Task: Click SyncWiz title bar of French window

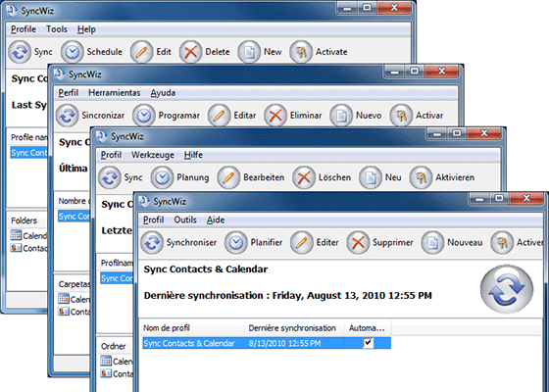Action: point(301,202)
